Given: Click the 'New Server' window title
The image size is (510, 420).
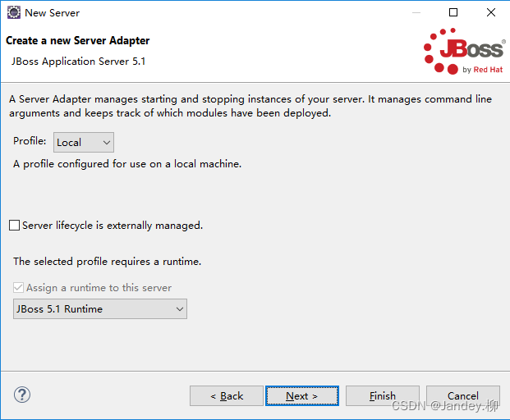Looking at the screenshot, I should pos(52,13).
